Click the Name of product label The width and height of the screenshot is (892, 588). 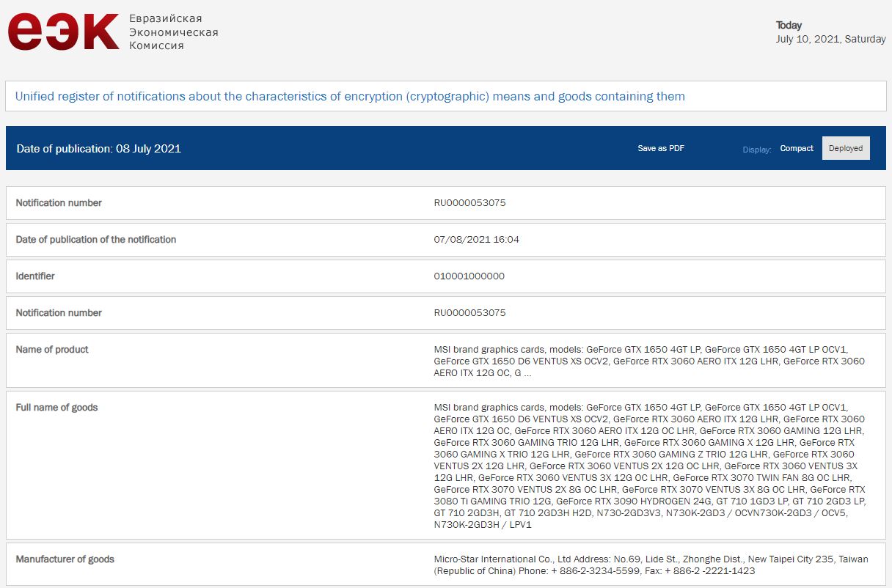[52, 350]
